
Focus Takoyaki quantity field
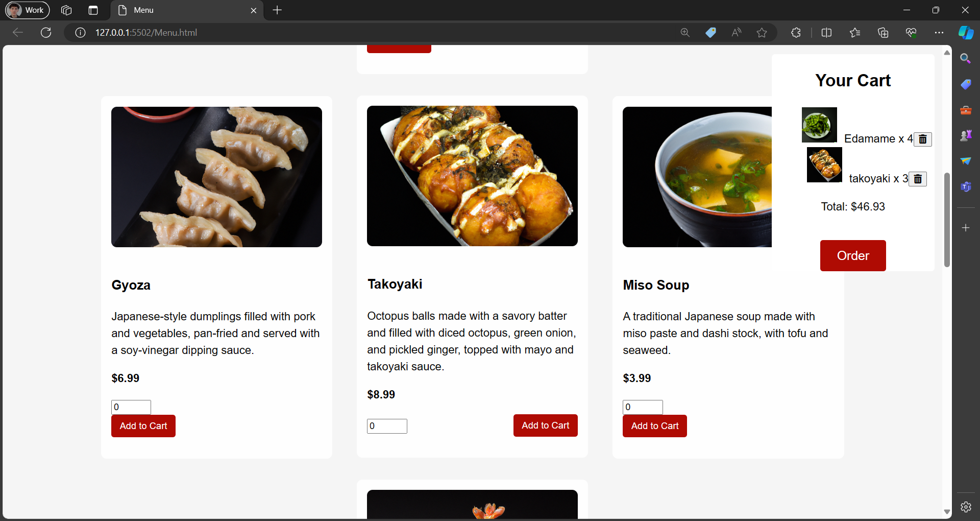(x=387, y=426)
